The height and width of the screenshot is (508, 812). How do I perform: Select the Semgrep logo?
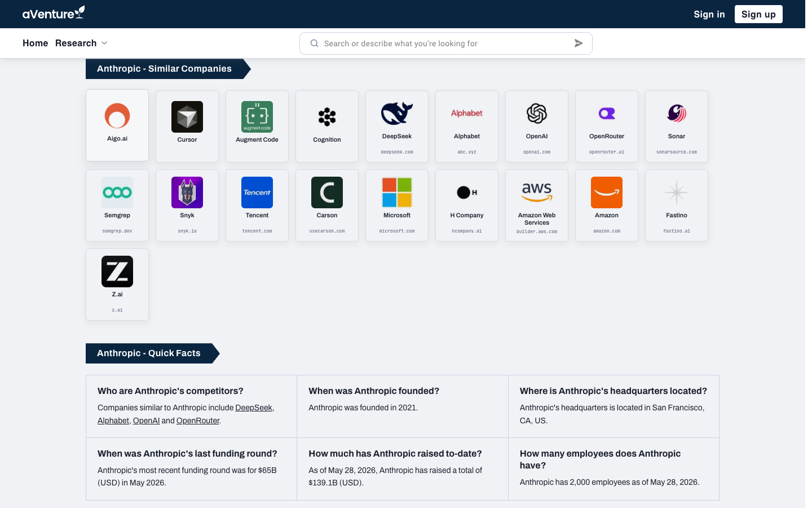coord(117,192)
